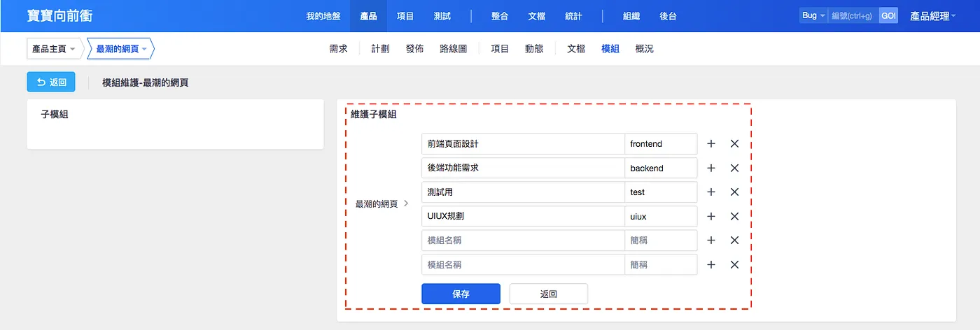The image size is (980, 330).
Task: Add row after 後端功能需求 with plus icon
Action: (x=711, y=168)
